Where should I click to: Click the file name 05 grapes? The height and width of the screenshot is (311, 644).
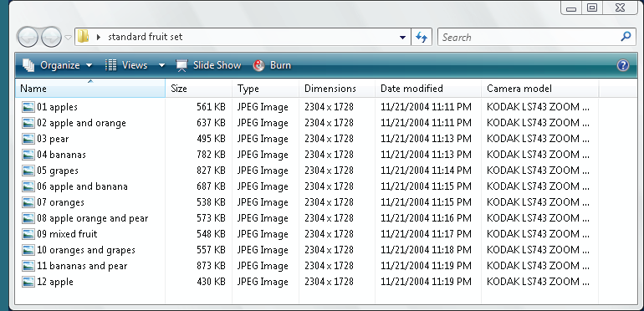(x=58, y=171)
